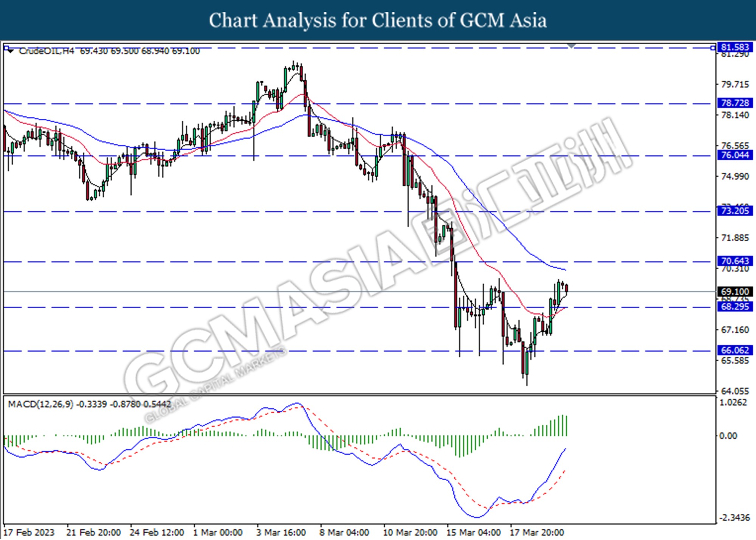The image size is (756, 540).
Task: Click the 15 Mar 04:00 date label
Action: point(473,532)
